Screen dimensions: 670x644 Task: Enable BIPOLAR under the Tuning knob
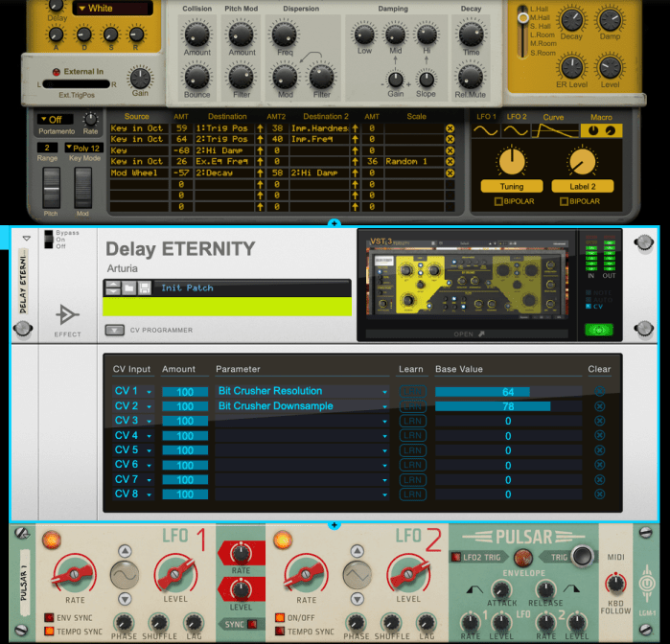click(x=498, y=201)
